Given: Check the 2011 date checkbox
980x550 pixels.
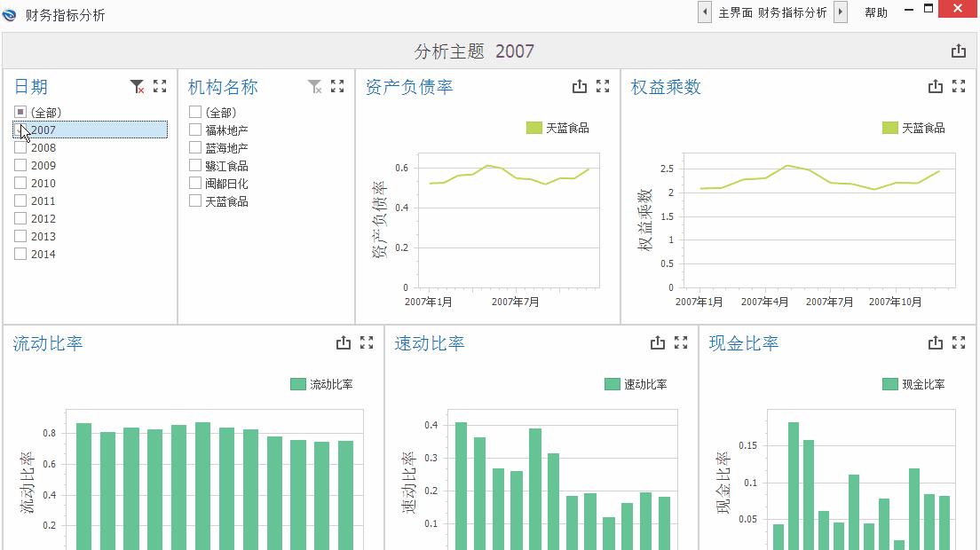Looking at the screenshot, I should (20, 201).
